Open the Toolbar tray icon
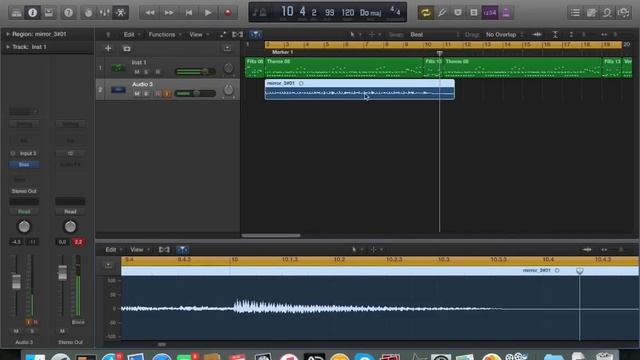The width and height of the screenshot is (640, 360). coord(49,13)
